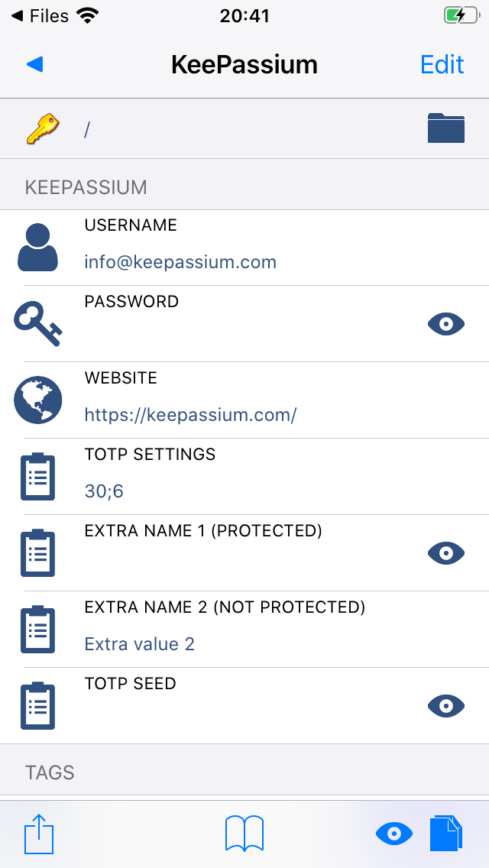
Task: Open the share icon in bottom toolbar
Action: pos(39,833)
